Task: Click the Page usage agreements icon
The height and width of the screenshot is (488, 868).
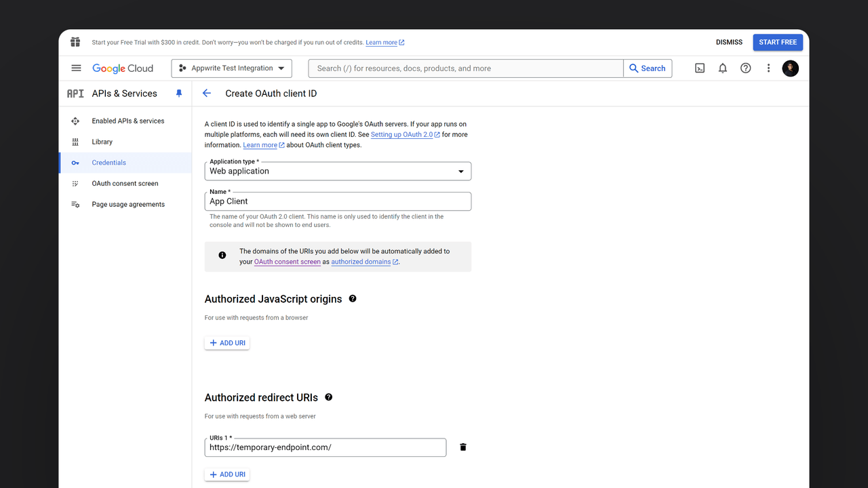Action: click(75, 205)
